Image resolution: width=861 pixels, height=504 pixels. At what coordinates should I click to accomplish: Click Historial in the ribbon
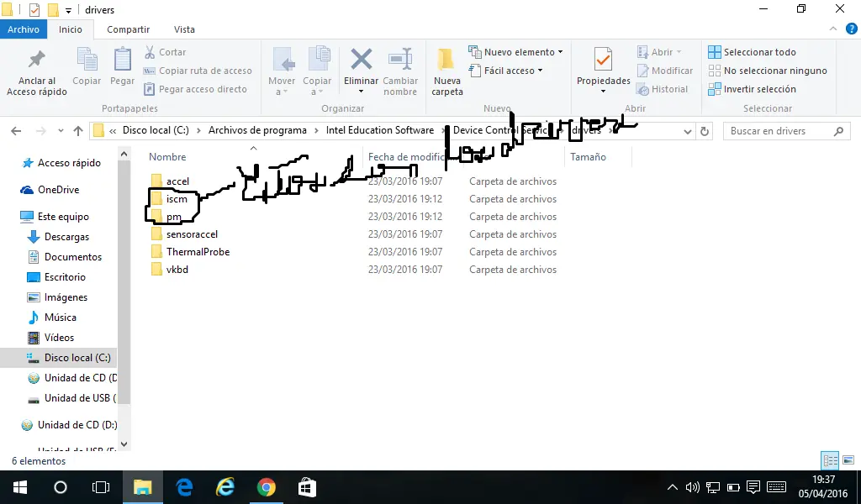663,89
